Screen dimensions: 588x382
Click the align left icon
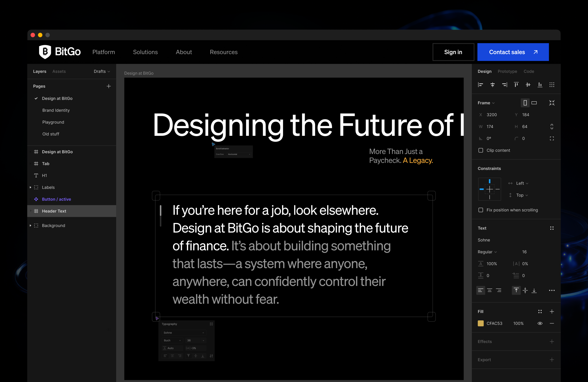[480, 85]
